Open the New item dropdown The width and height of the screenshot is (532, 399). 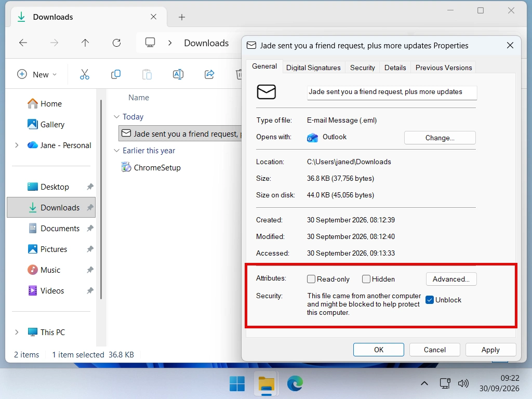37,74
